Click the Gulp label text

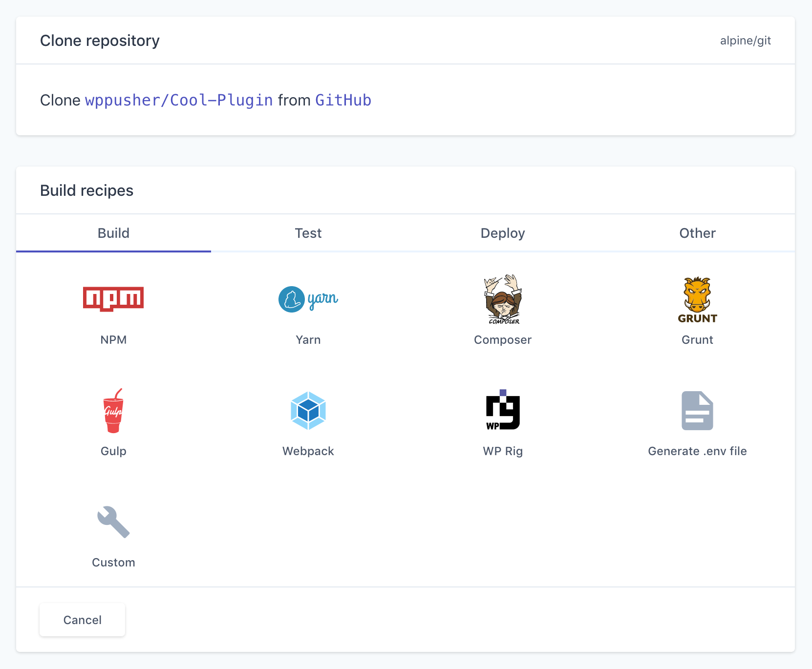tap(113, 451)
